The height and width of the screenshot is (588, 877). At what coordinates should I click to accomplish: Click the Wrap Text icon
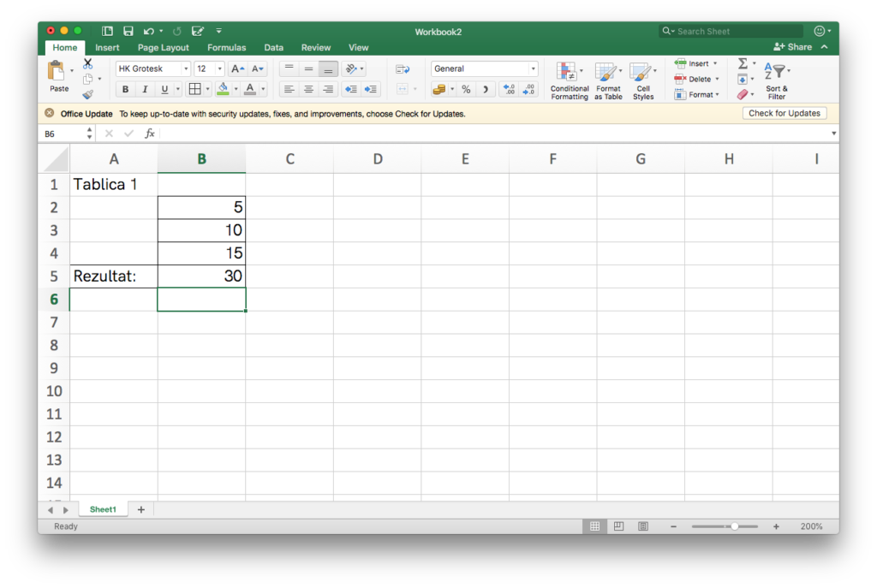coord(403,68)
